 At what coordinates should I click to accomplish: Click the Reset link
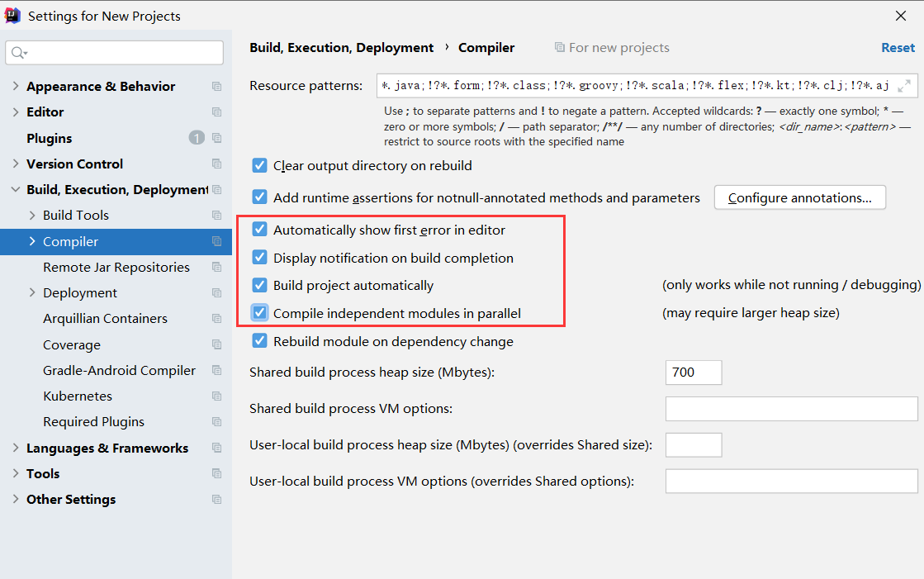click(x=898, y=48)
